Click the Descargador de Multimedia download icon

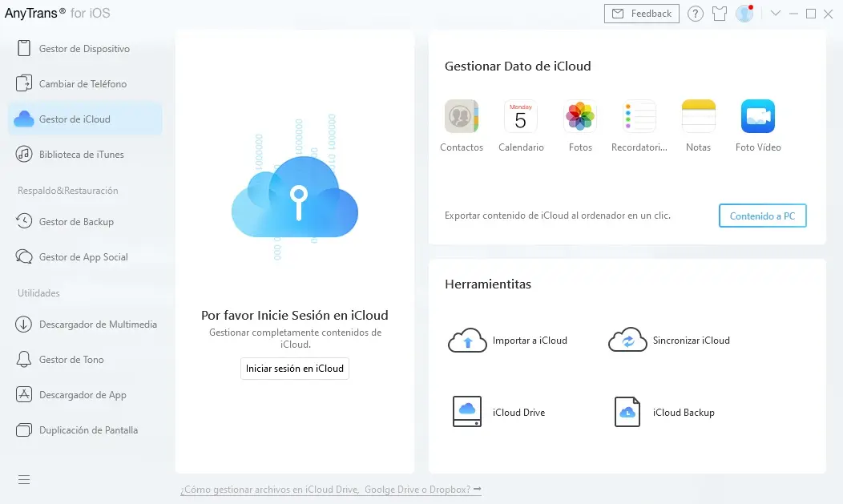[24, 325]
